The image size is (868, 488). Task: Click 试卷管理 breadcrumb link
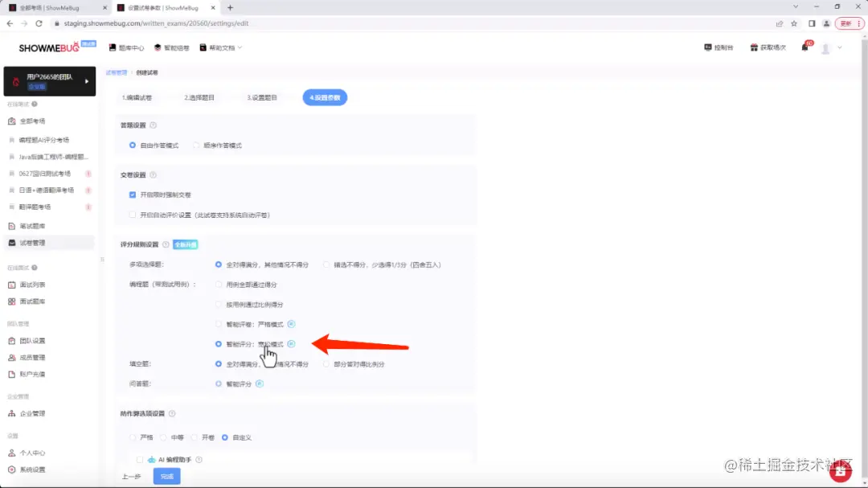click(x=117, y=72)
